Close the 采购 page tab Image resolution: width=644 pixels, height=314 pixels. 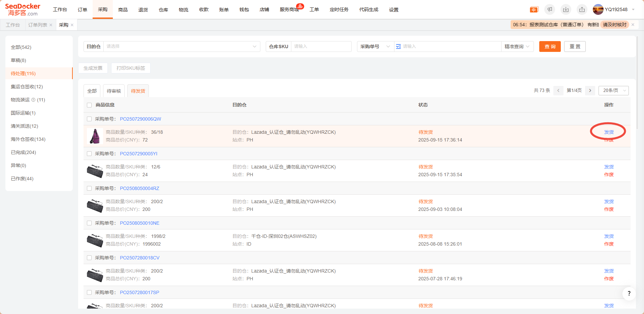(72, 25)
